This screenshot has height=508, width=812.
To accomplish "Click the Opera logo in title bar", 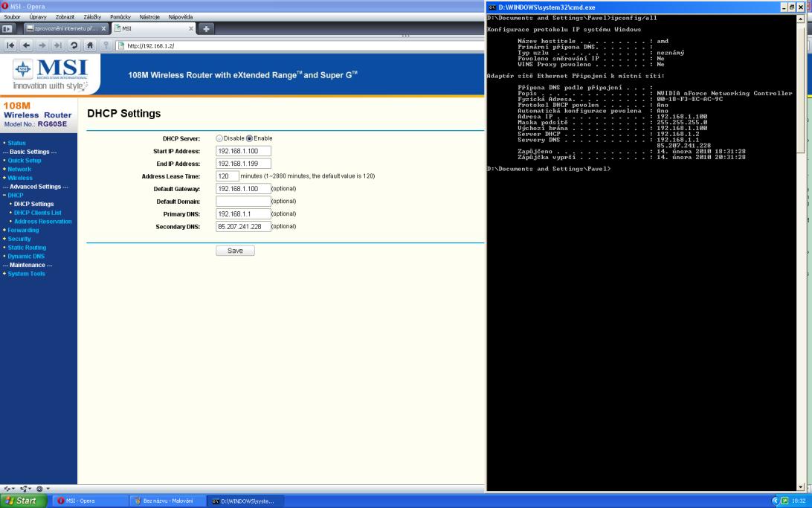I will (4, 6).
